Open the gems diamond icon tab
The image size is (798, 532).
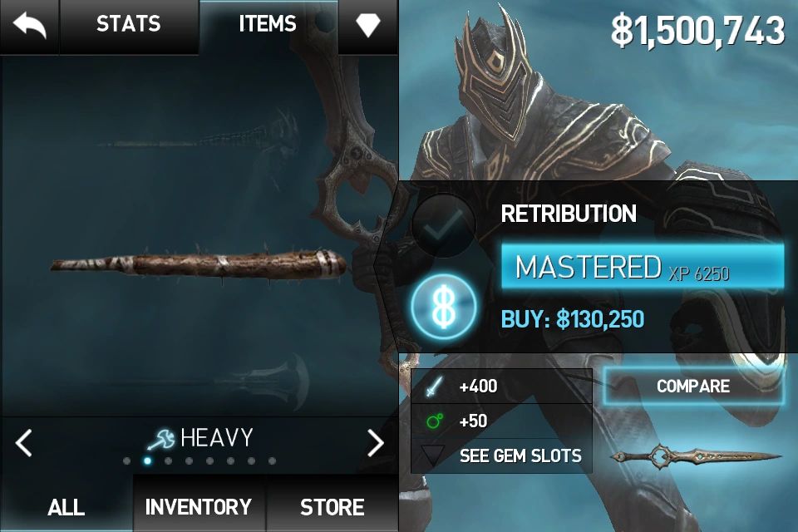[367, 26]
